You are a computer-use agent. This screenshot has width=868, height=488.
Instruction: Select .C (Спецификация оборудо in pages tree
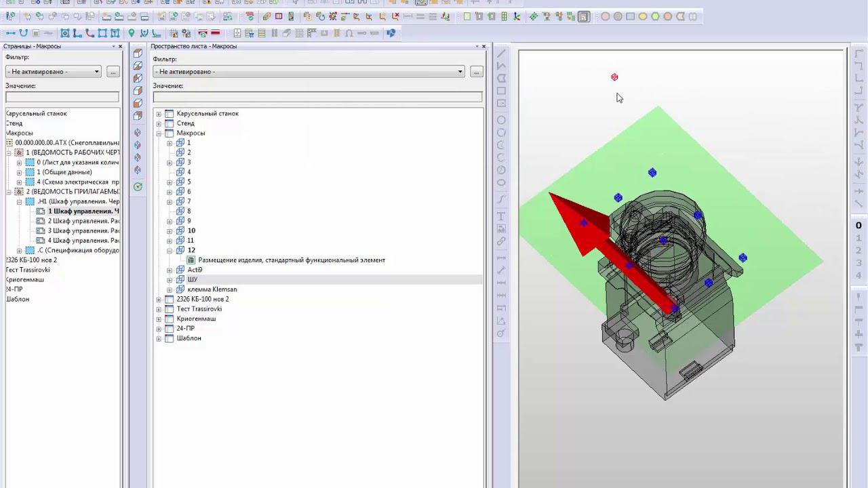78,250
